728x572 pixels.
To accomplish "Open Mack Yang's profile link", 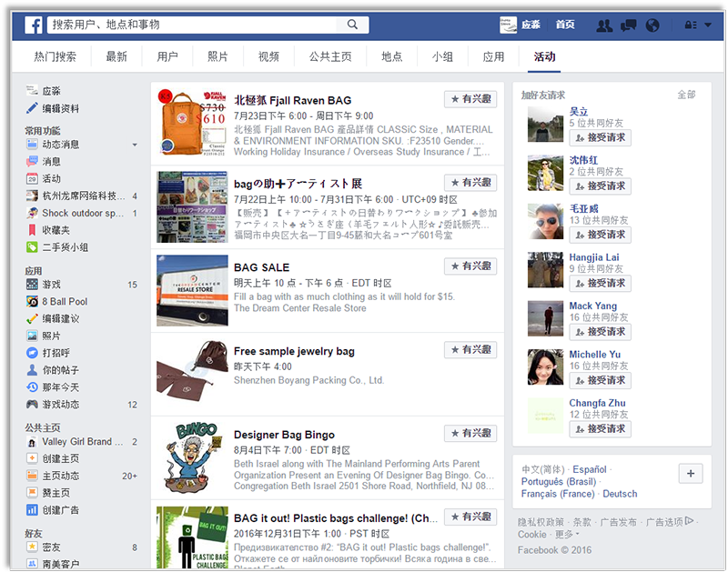I will [x=593, y=306].
